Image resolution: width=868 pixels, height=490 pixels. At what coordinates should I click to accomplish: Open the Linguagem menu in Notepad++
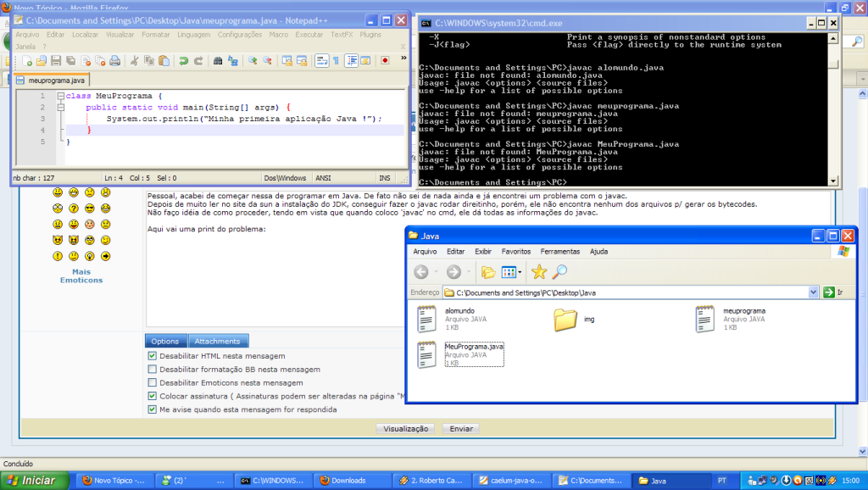pos(194,35)
